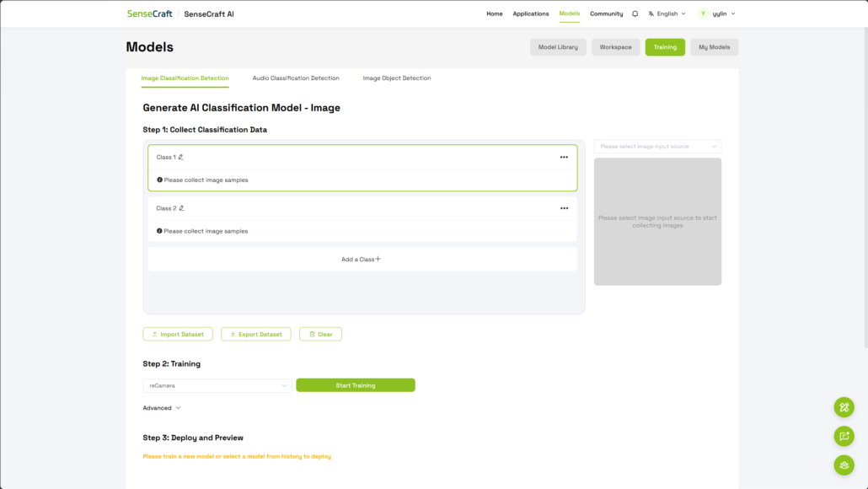This screenshot has height=489, width=868.
Task: Click 'Step 2: Training' heading
Action: 172,364
